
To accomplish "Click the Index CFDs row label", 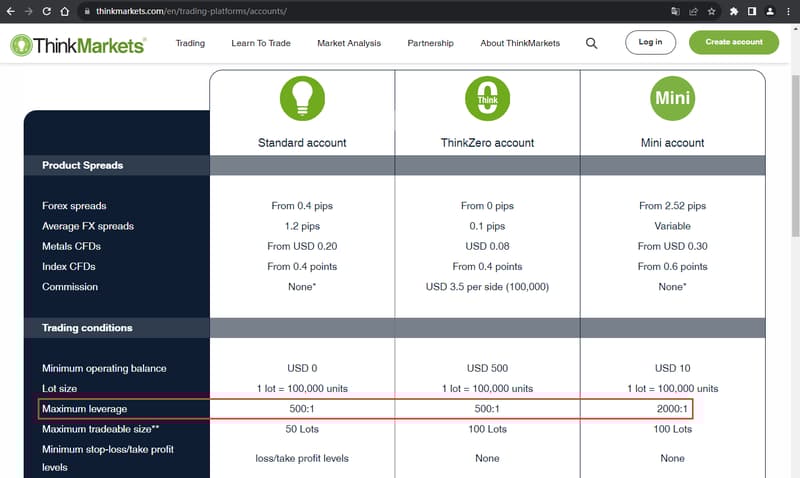I will click(x=68, y=266).
